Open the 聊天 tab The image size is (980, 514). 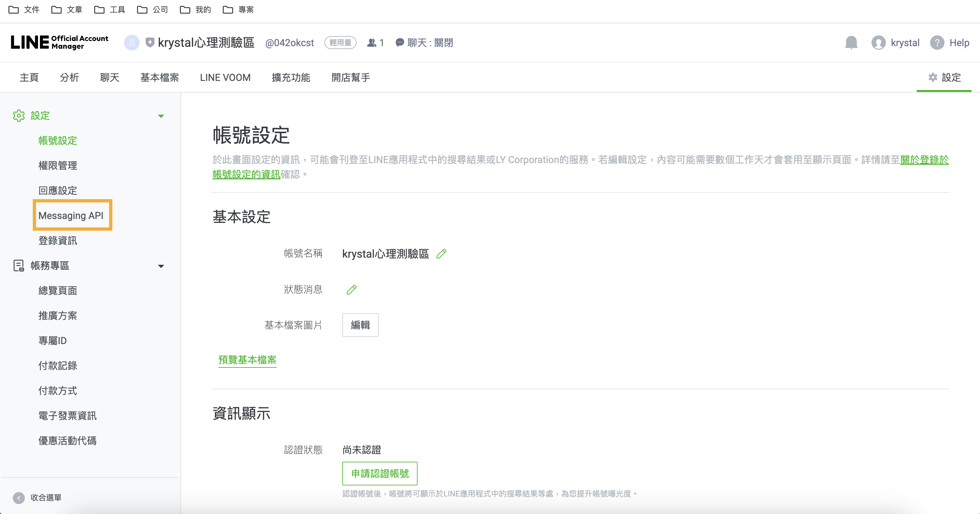[x=109, y=77]
